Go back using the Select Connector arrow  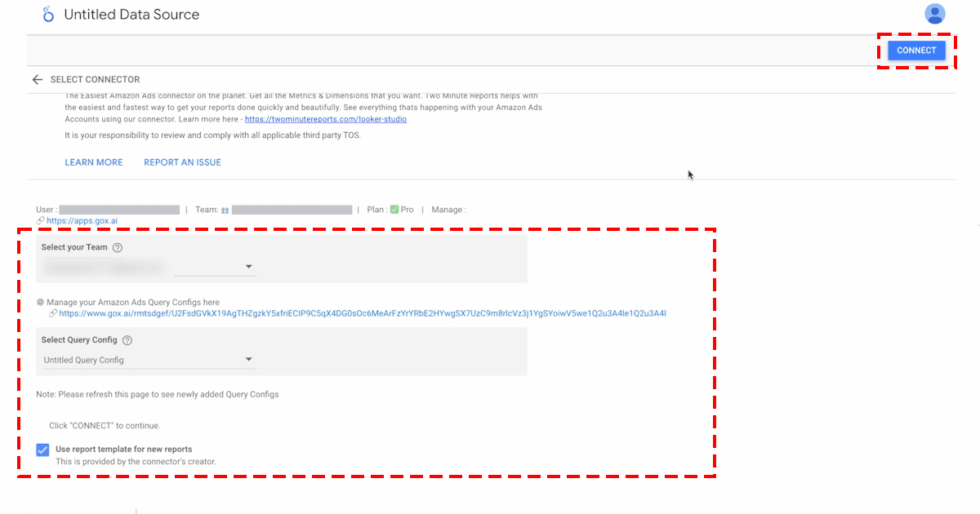(x=37, y=80)
